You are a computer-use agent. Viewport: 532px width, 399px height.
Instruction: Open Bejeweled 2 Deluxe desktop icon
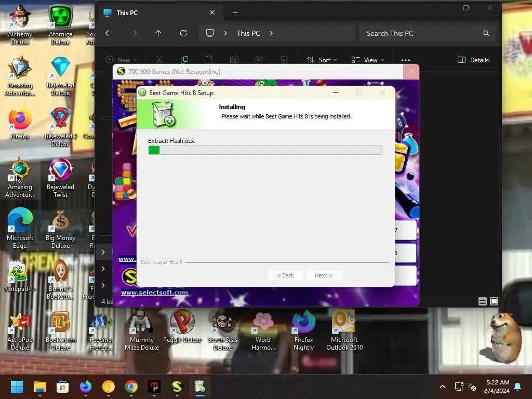click(x=60, y=127)
